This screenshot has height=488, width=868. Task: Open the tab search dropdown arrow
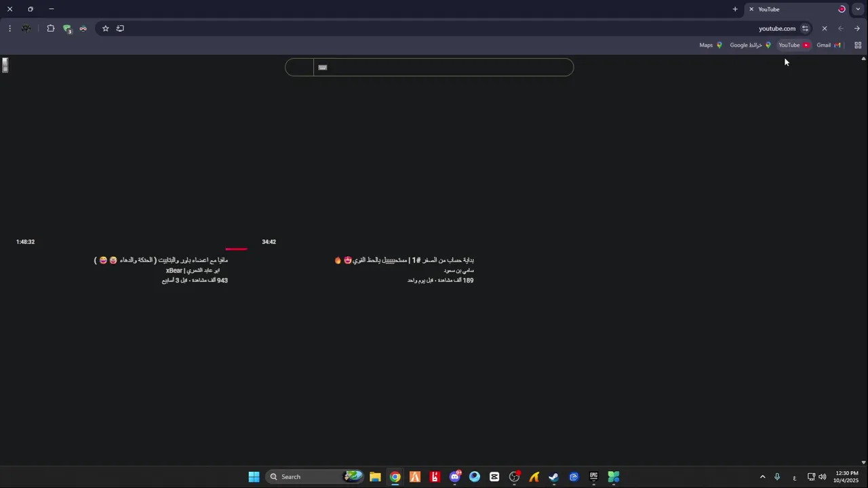click(858, 9)
